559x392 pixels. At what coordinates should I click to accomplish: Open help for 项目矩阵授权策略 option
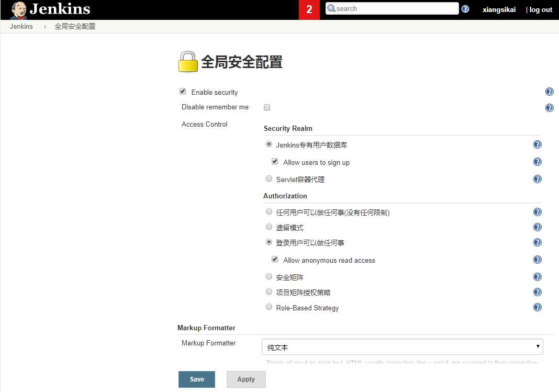point(537,292)
